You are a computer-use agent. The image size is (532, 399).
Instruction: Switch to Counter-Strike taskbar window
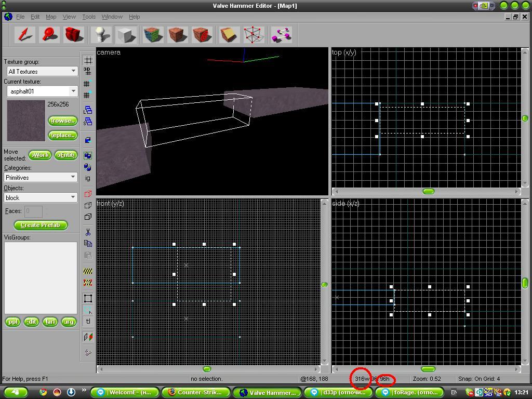(x=196, y=392)
